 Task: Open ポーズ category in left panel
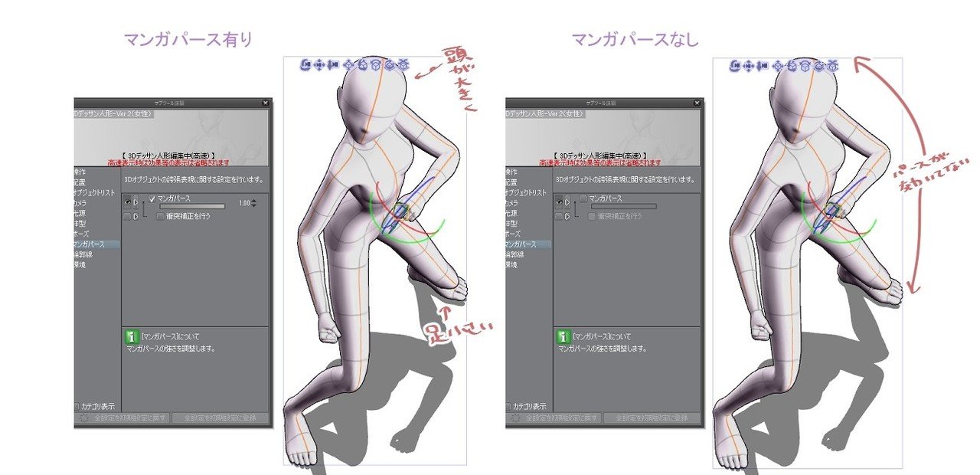[x=82, y=234]
